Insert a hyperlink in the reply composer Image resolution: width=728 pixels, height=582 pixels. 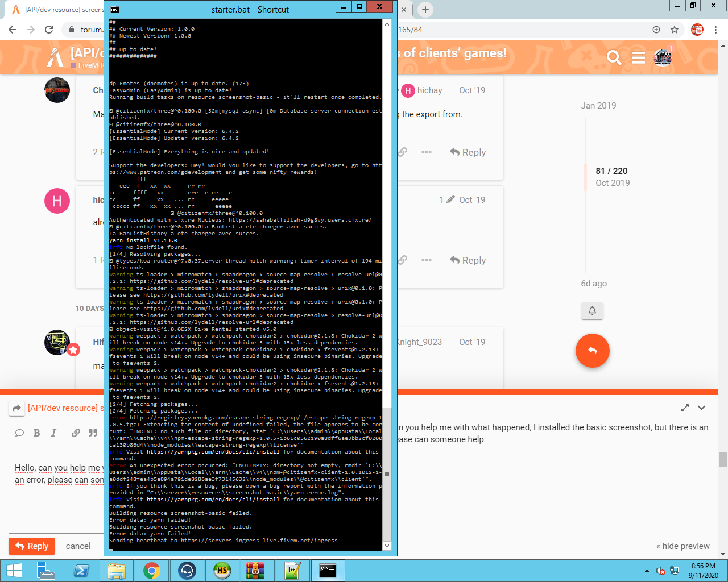[75, 433]
